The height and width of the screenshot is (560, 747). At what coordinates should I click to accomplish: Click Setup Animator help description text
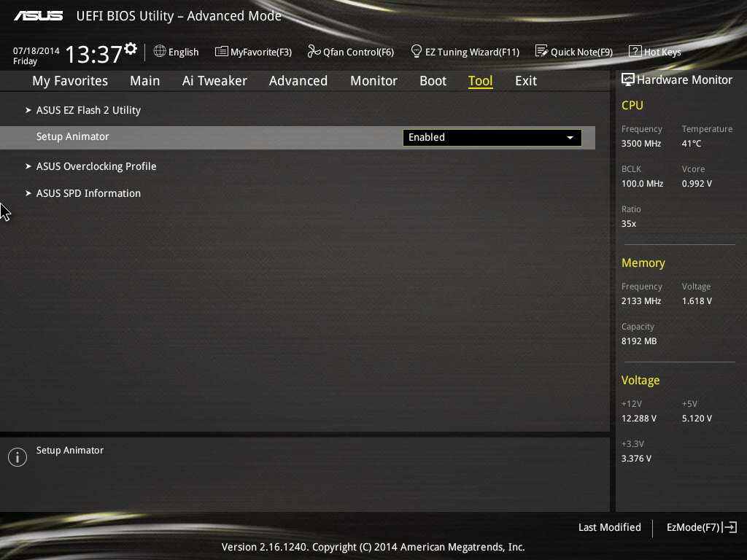[x=70, y=450]
